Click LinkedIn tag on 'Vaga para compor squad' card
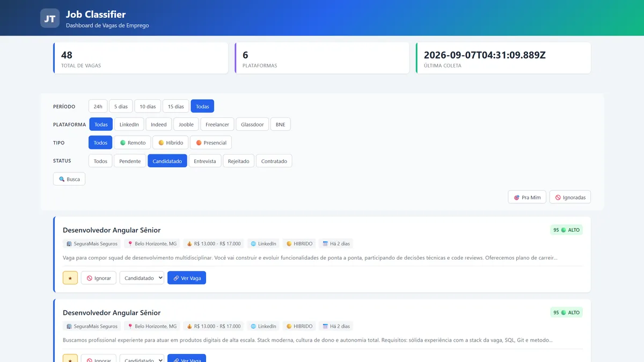Screen dimensions: 644x362 pyautogui.click(x=264, y=243)
